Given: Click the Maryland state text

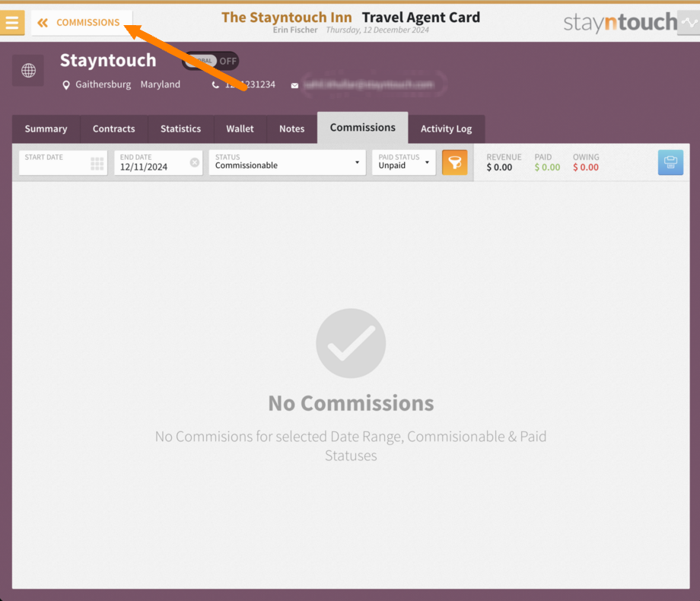Looking at the screenshot, I should click(x=161, y=84).
